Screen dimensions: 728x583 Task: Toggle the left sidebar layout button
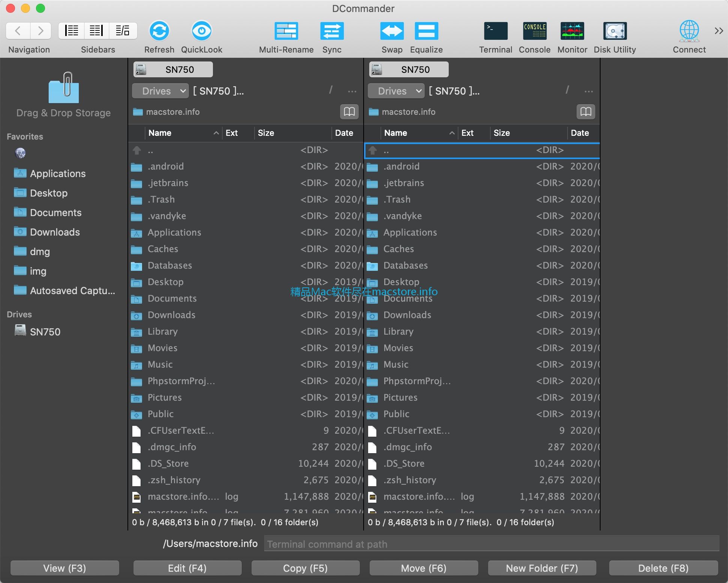coord(71,31)
